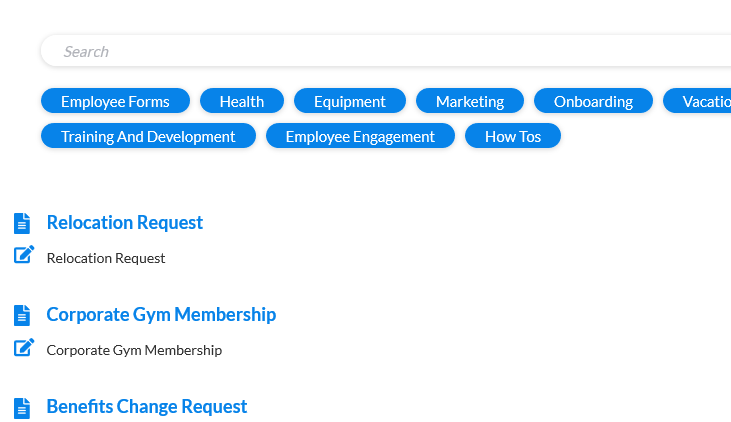
Task: Click edit icon beside Corporate Gym Membership description
Action: 24,347
